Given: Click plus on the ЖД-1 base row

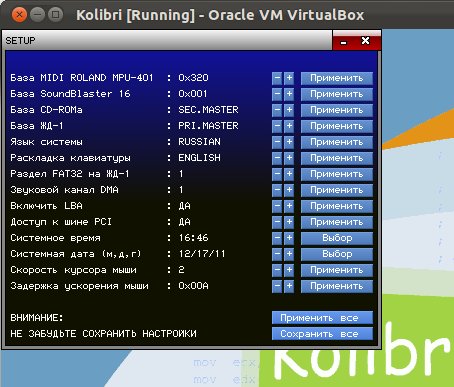Looking at the screenshot, I should tap(289, 126).
